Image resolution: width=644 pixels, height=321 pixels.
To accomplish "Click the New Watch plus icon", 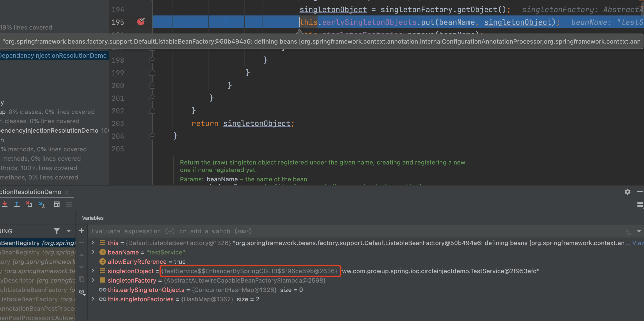I will [82, 231].
